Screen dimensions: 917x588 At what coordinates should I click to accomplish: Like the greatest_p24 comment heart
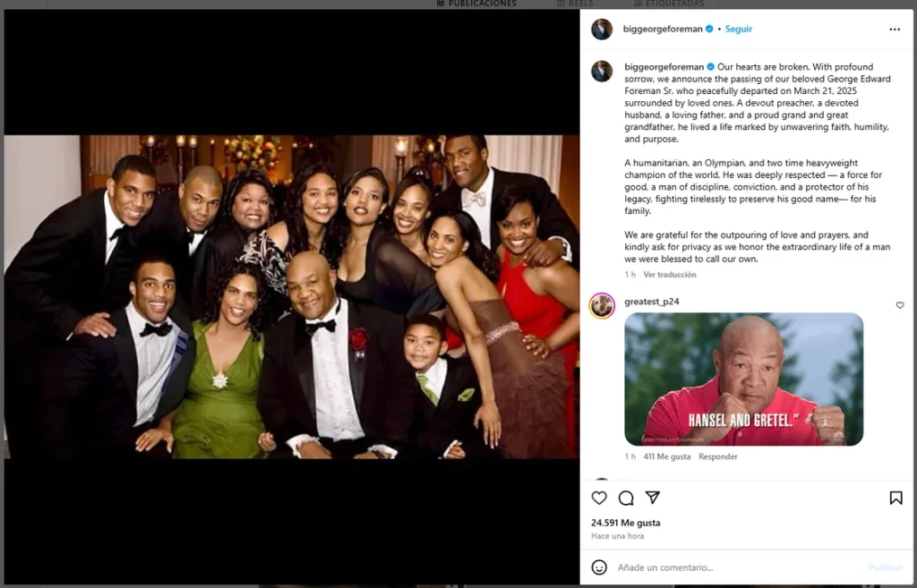(900, 305)
